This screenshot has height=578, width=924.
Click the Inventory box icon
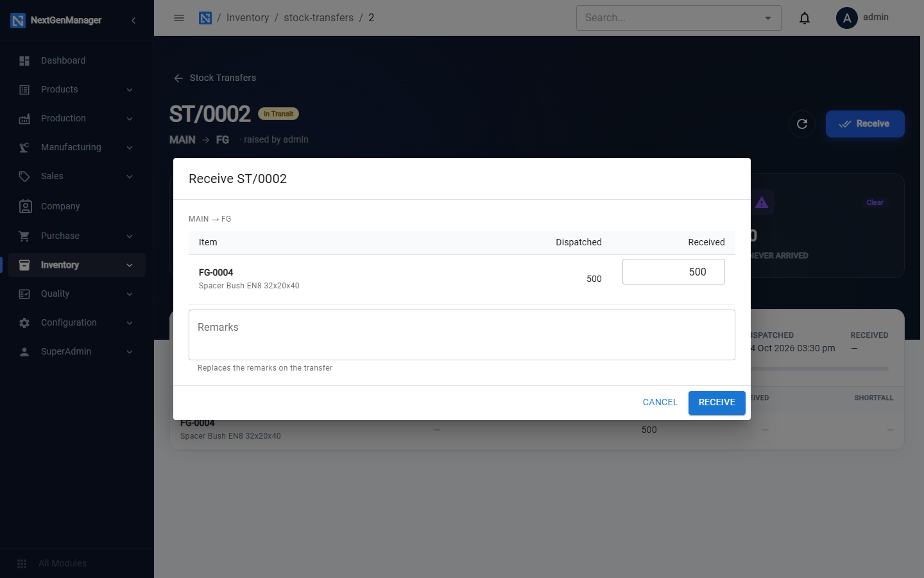pyautogui.click(x=24, y=265)
